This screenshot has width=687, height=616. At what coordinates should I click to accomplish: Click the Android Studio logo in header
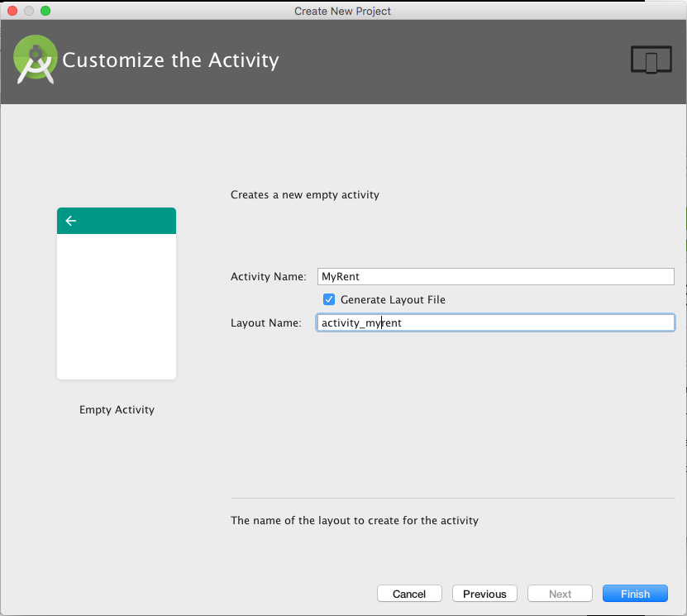36,60
